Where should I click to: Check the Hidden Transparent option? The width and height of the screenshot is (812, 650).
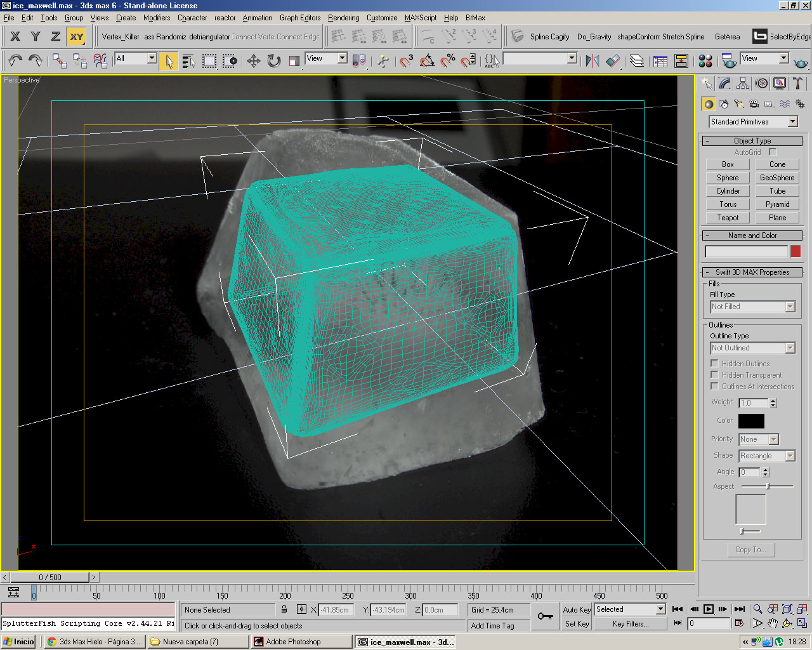(x=714, y=375)
